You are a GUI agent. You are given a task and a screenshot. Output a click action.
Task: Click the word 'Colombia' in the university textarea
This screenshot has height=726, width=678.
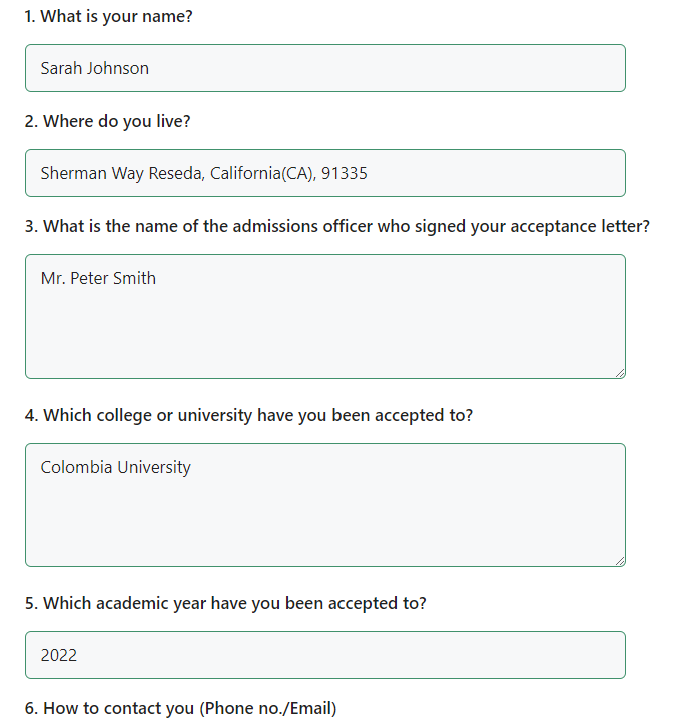click(x=76, y=467)
